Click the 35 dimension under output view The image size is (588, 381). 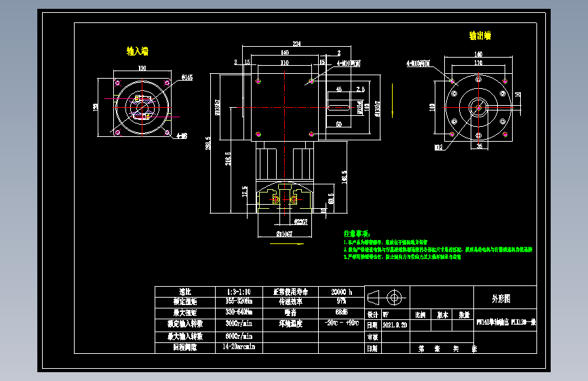[x=479, y=146]
